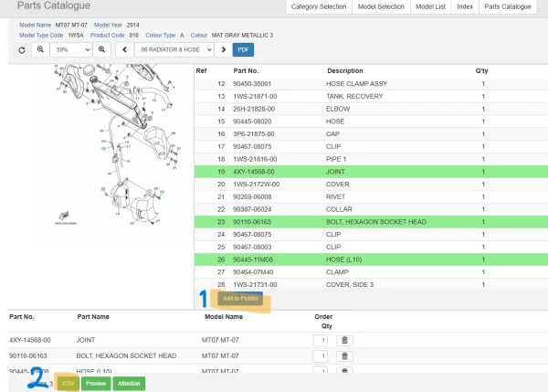
Task: Go to the Model List tab
Action: pos(430,6)
